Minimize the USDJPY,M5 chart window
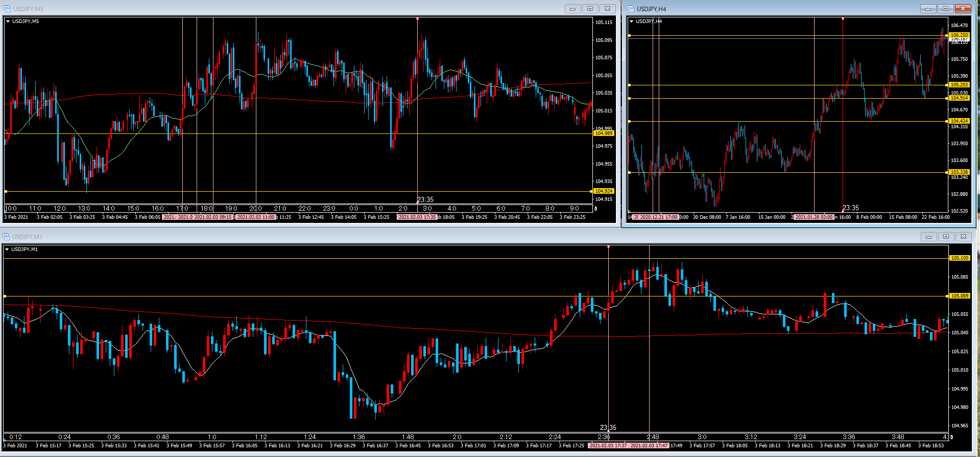Screen dimensions: 980x457 [x=572, y=9]
